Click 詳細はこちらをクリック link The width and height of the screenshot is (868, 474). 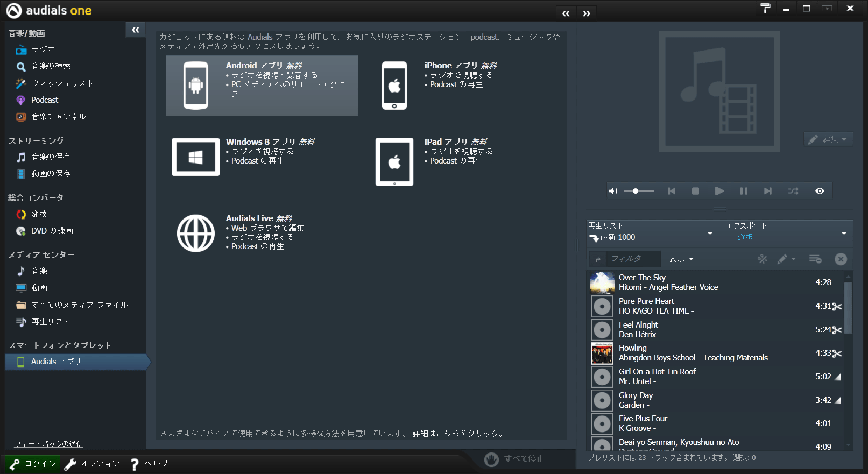coord(459,433)
